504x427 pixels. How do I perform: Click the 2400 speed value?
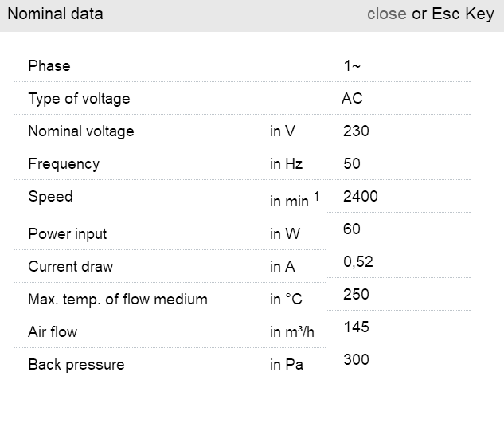[360, 197]
